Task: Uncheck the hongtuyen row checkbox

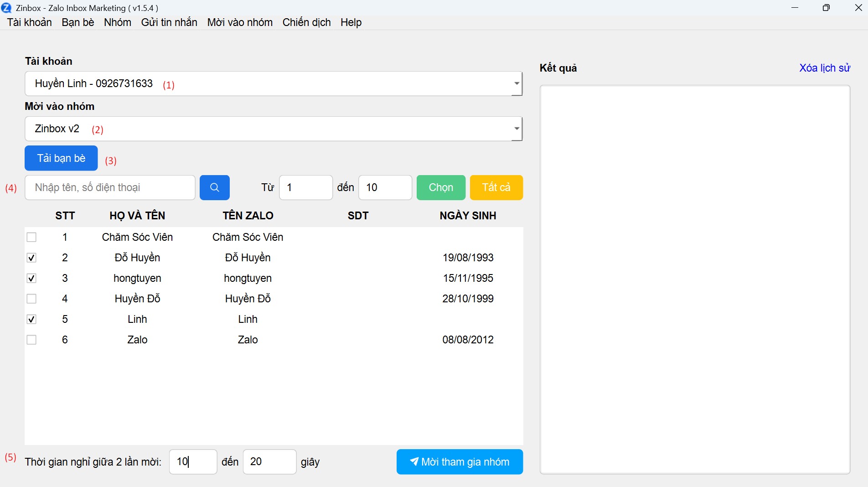Action: [x=31, y=278]
